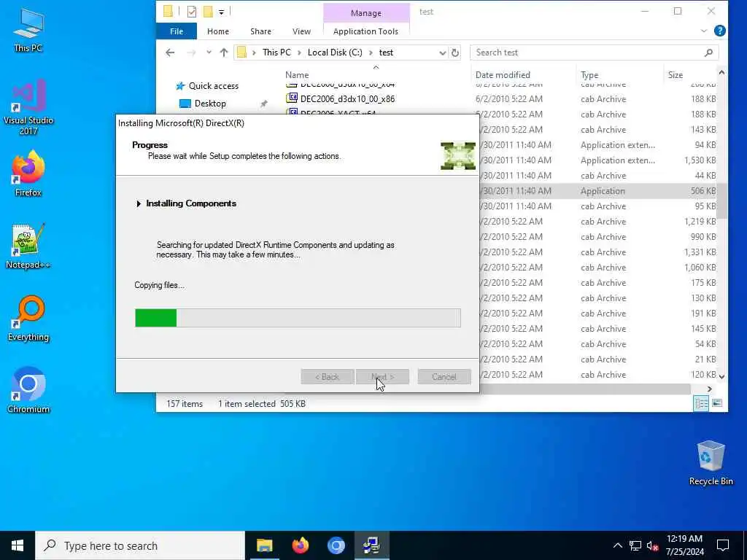Expand breadcrumb arrow after This PC

point(299,52)
